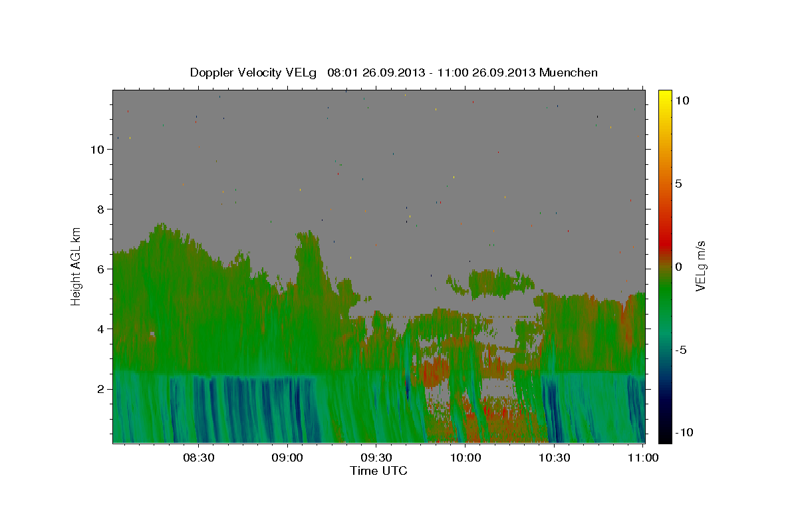
Task: Click the colorbar value 0 label
Action: tap(678, 267)
